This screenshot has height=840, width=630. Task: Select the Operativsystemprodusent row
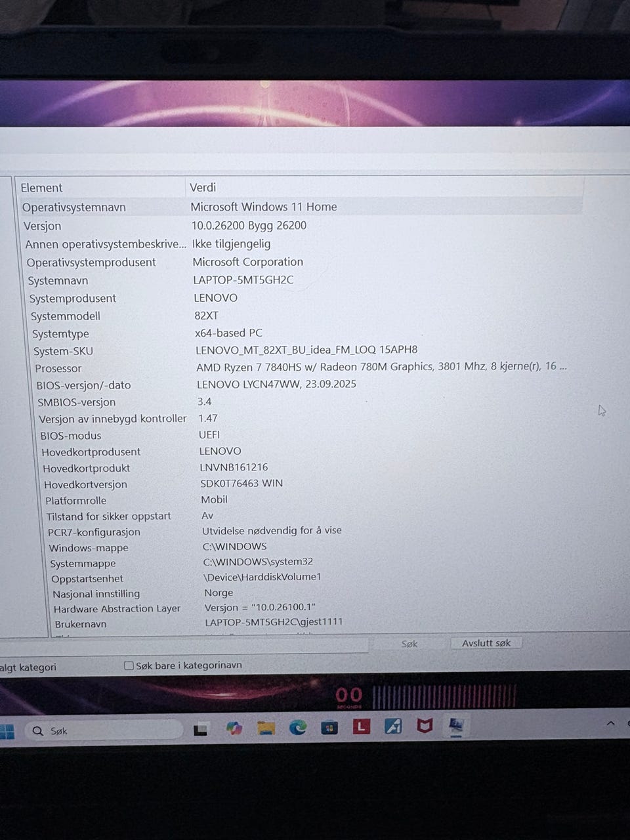[304, 262]
